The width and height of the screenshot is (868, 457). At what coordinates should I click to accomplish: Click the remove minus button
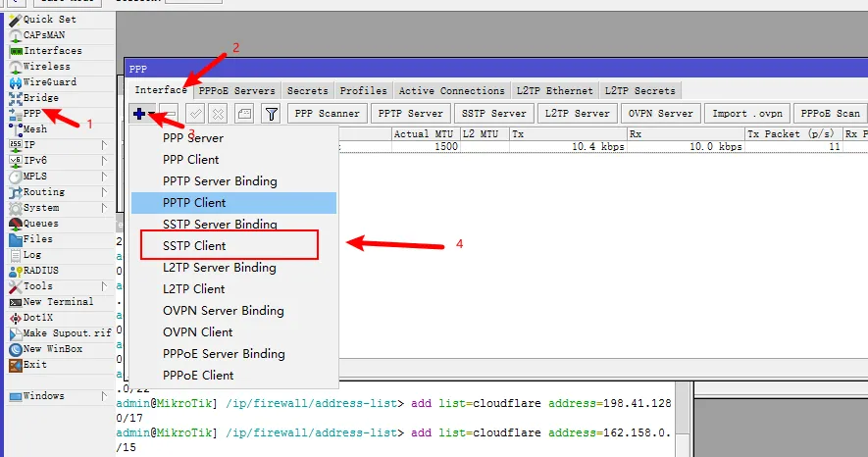click(x=170, y=114)
